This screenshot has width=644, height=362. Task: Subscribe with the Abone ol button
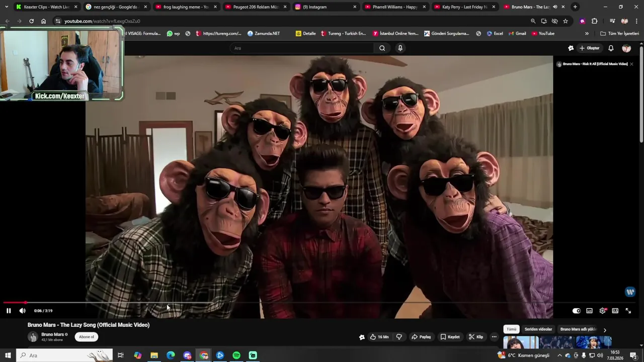pos(86,337)
